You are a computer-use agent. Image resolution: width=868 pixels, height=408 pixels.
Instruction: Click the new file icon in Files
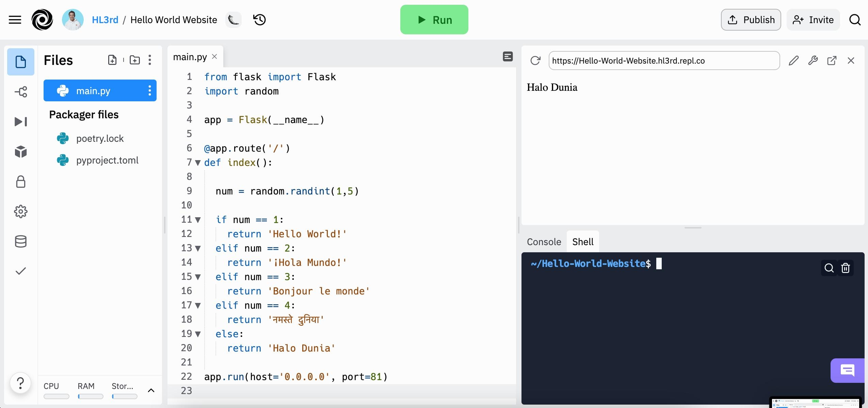pyautogui.click(x=112, y=60)
